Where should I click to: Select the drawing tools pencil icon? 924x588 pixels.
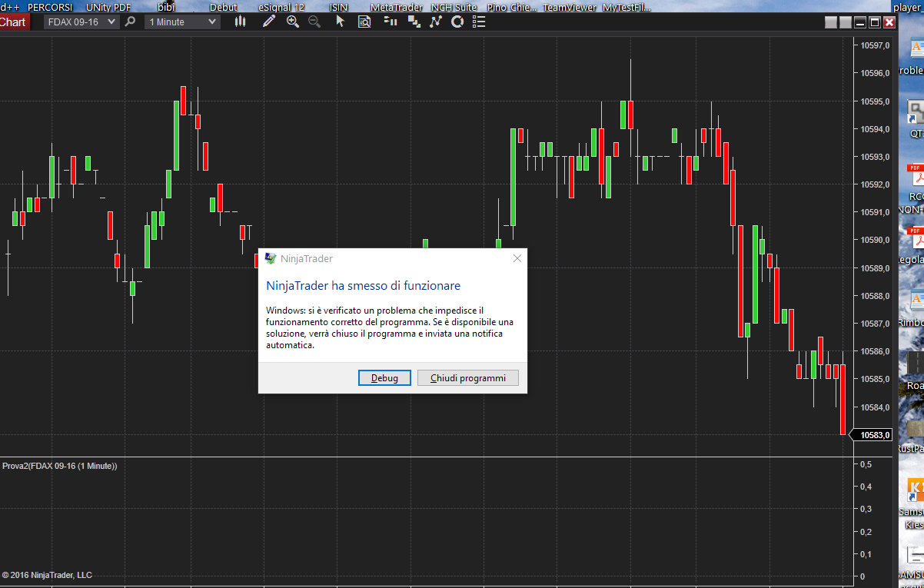click(268, 22)
